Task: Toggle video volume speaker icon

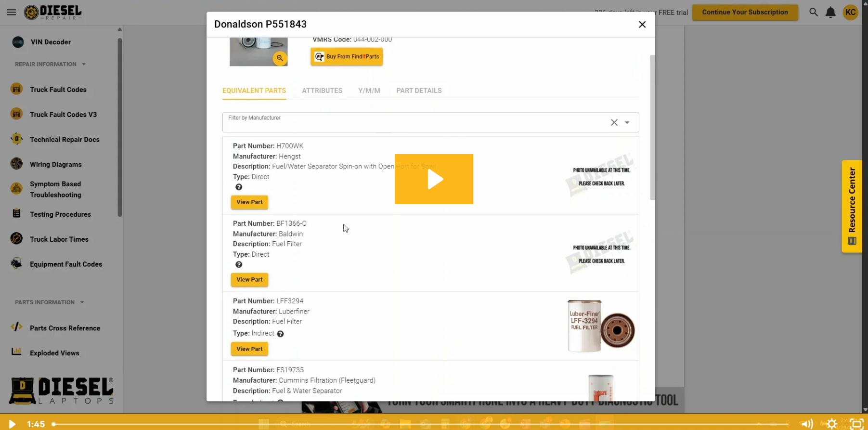Action: 807,424
